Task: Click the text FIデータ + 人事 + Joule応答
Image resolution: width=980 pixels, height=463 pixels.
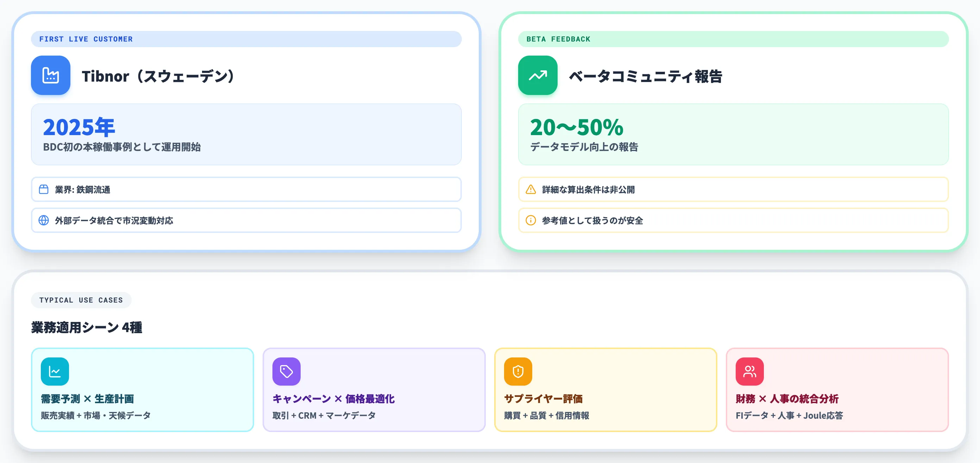Action: [x=790, y=416]
